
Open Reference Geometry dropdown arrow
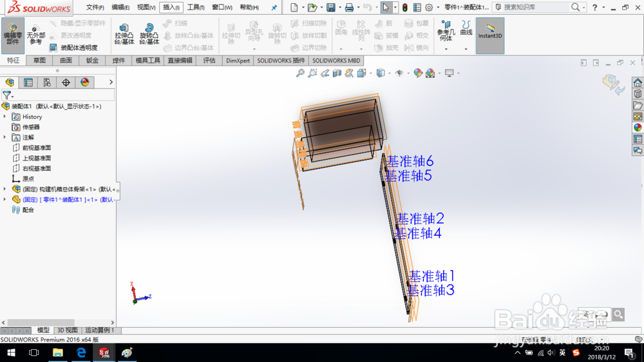pos(446,50)
